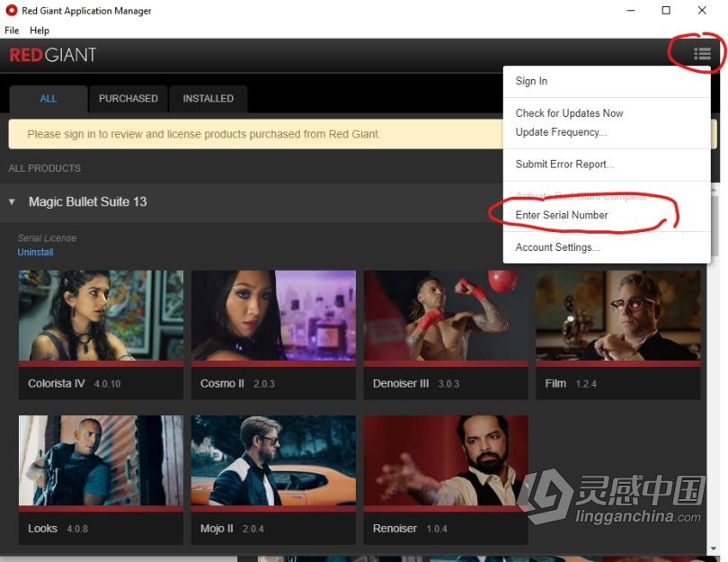Image resolution: width=728 pixels, height=562 pixels.
Task: Click the Uninstall link
Action: [35, 252]
